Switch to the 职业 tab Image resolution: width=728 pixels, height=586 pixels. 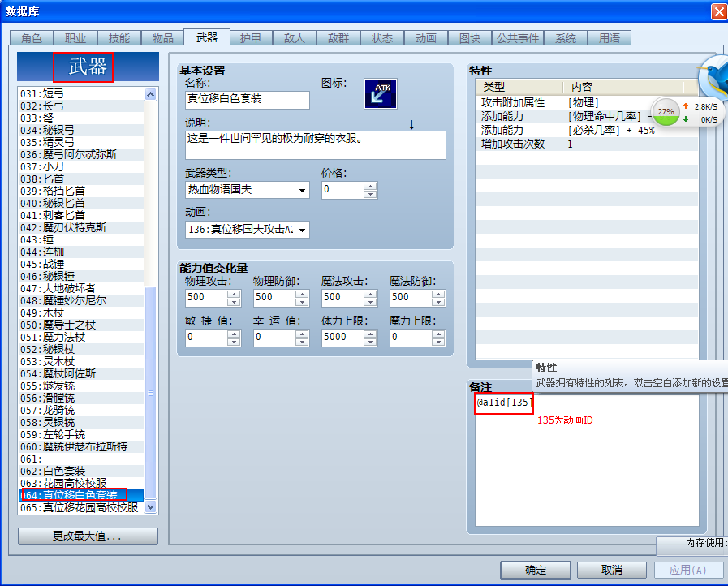click(x=75, y=38)
